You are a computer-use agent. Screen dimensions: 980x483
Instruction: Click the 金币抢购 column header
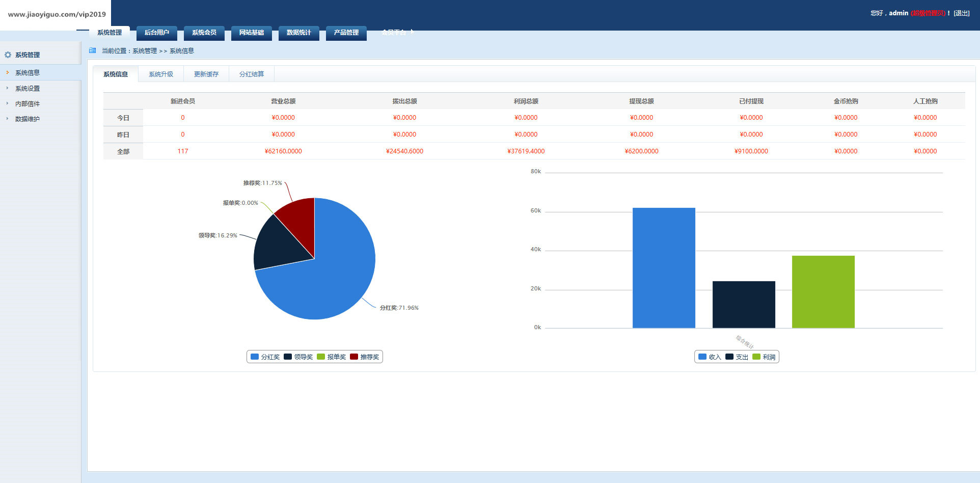846,101
